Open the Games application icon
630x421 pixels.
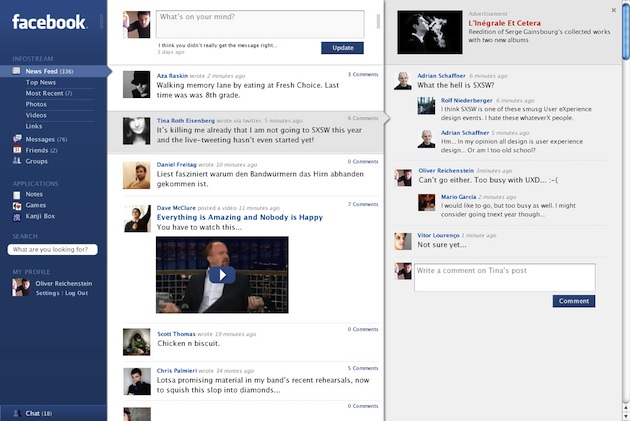[x=17, y=206]
